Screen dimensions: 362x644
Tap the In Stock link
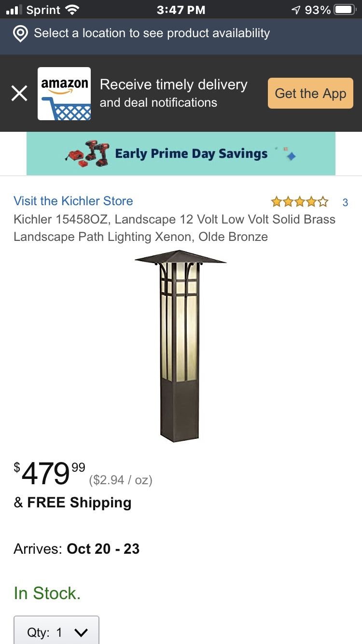tap(47, 593)
